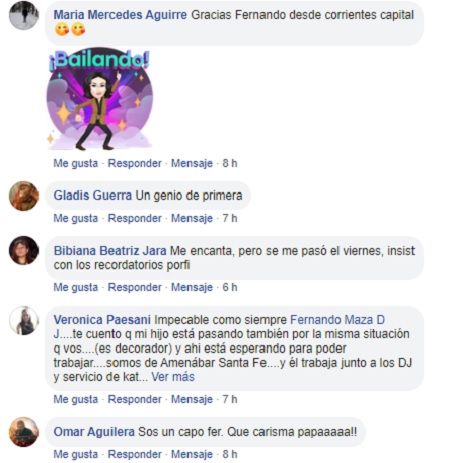
Task: Like Maria Mercedes Aguirre's comment
Action: pyautogui.click(x=76, y=163)
